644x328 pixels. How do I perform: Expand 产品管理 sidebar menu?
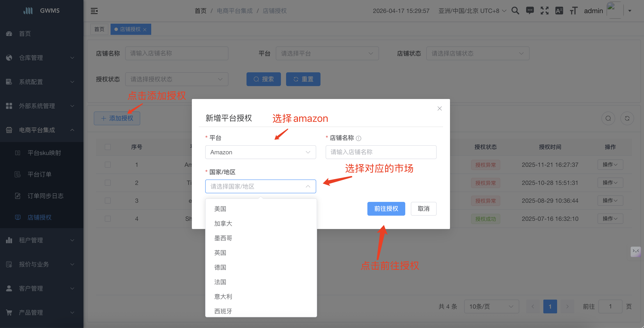click(x=42, y=313)
